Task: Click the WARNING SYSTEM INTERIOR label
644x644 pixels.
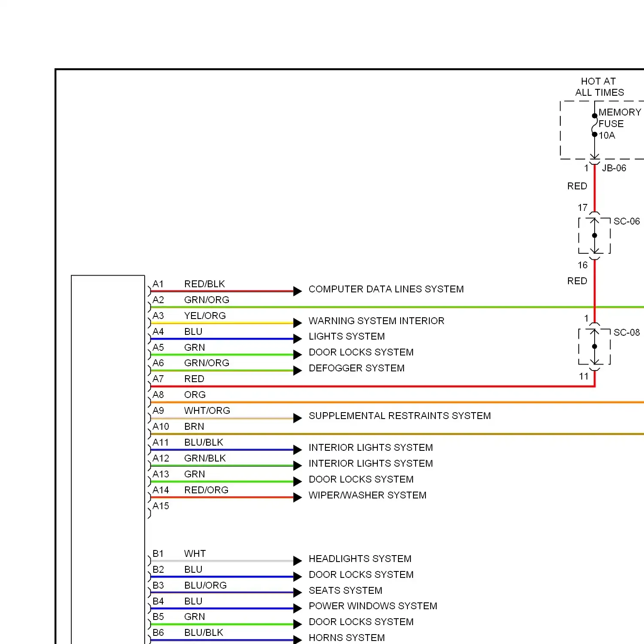Action: 376,321
